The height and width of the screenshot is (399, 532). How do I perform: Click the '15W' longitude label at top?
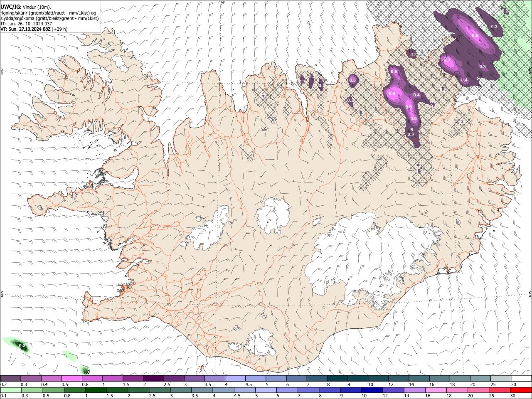point(440,2)
